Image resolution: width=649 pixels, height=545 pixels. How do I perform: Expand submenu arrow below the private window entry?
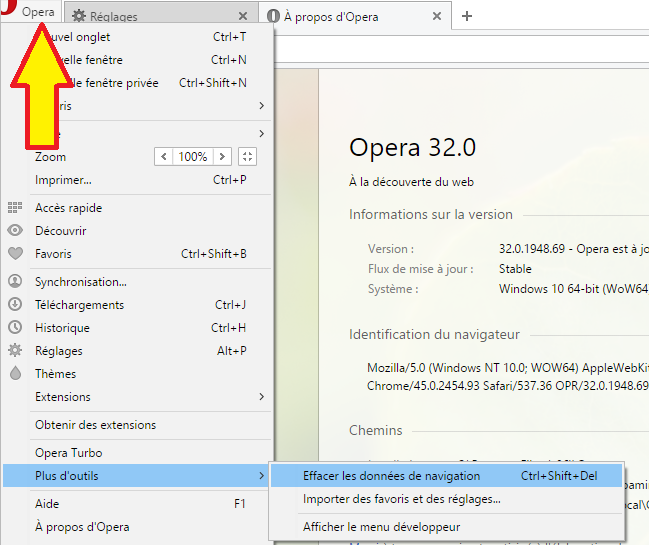pyautogui.click(x=261, y=106)
